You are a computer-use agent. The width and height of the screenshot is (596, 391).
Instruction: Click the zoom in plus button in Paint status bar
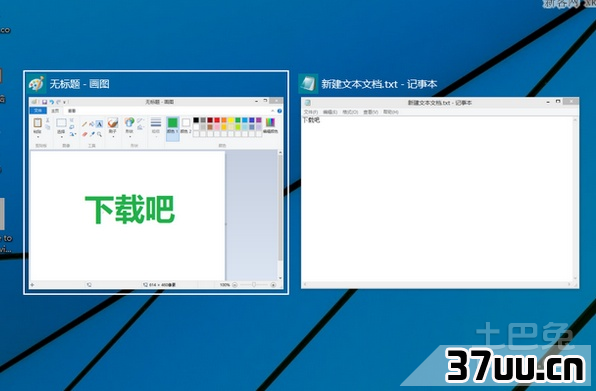point(273,285)
